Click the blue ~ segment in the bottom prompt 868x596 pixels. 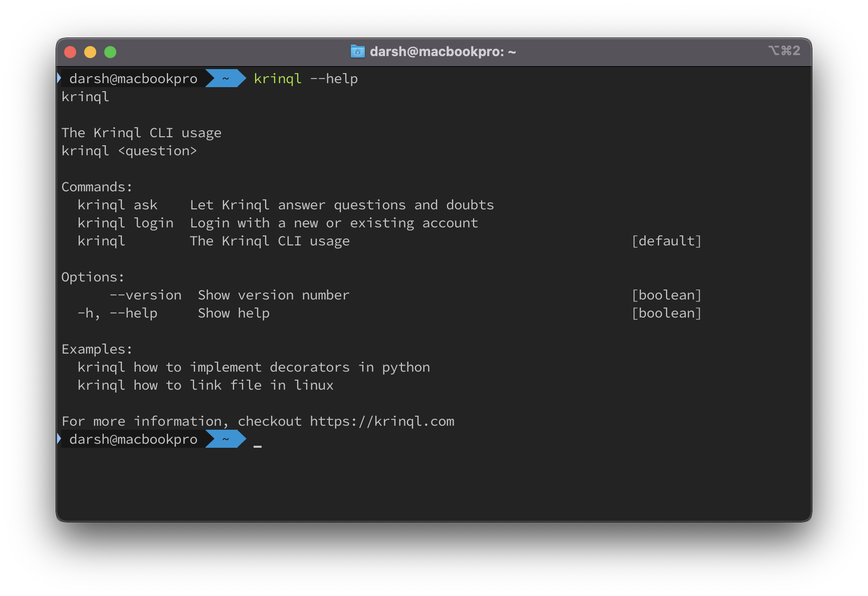pyautogui.click(x=226, y=439)
